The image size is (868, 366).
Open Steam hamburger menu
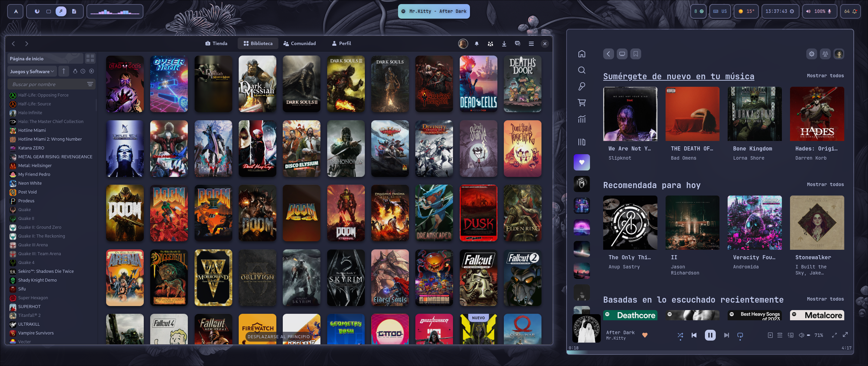[531, 44]
